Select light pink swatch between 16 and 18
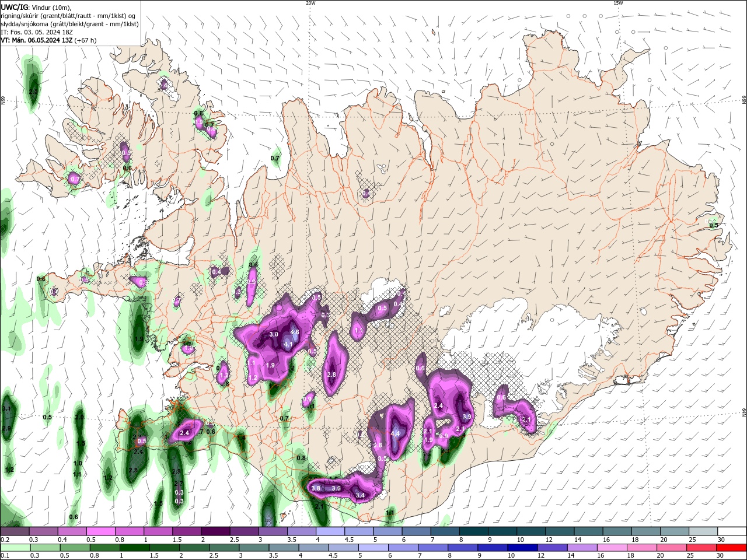747x560 pixels. [612, 548]
